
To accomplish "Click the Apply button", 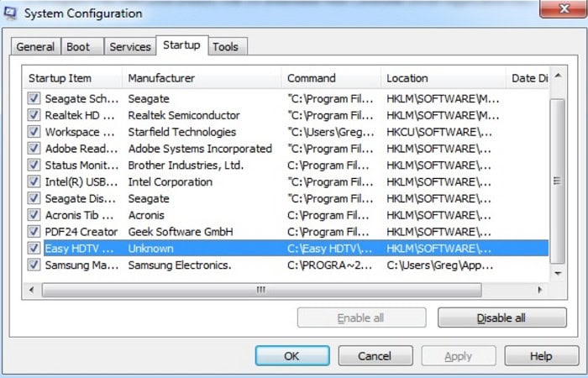I will (459, 356).
